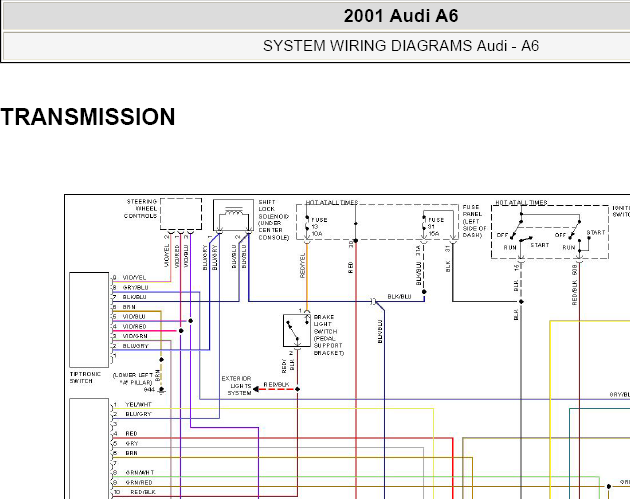
Task: Click the Tiptronic Switch connector box
Action: 89,320
